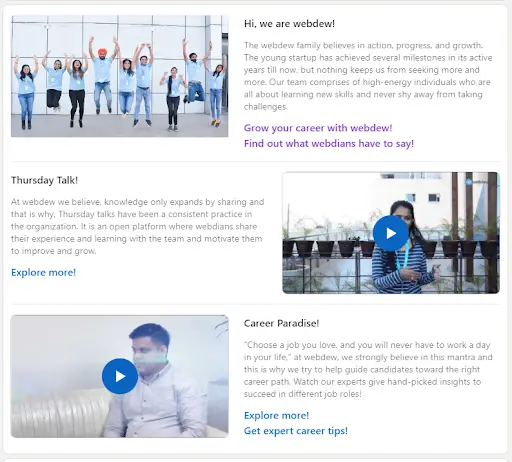Click Explore more! under Thursday Talk
This screenshot has height=462, width=512.
tap(44, 272)
